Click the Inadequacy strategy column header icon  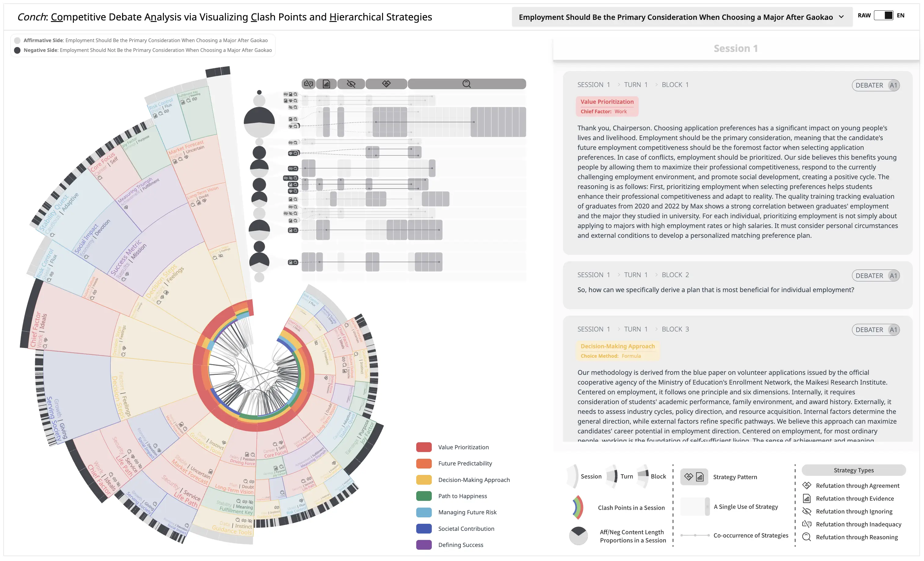click(x=308, y=84)
